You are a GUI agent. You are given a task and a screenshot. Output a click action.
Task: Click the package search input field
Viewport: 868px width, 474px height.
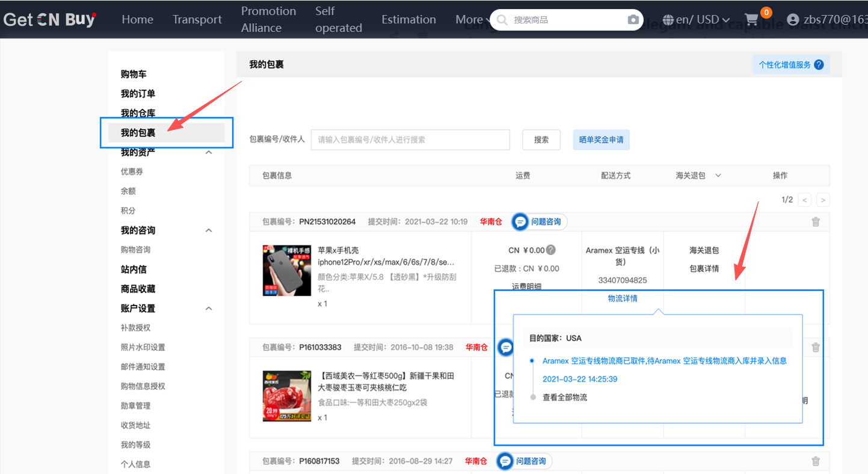tap(410, 140)
